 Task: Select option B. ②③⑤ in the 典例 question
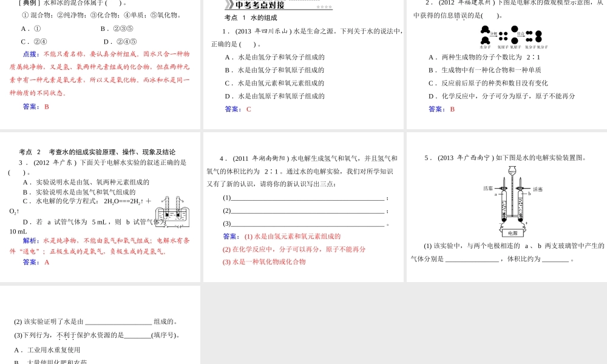point(117,29)
